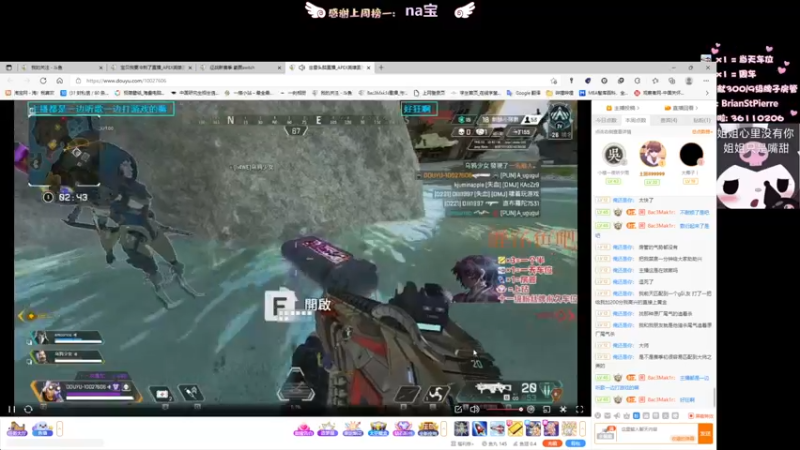This screenshot has height=450, width=800.
Task: Enter fullscreen using the corner-brackets icon
Action: coord(580,409)
